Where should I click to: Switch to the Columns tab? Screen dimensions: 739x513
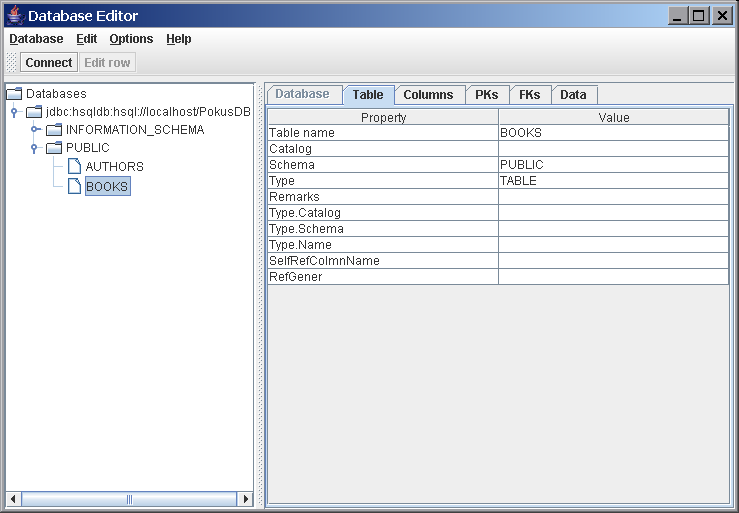tap(428, 94)
